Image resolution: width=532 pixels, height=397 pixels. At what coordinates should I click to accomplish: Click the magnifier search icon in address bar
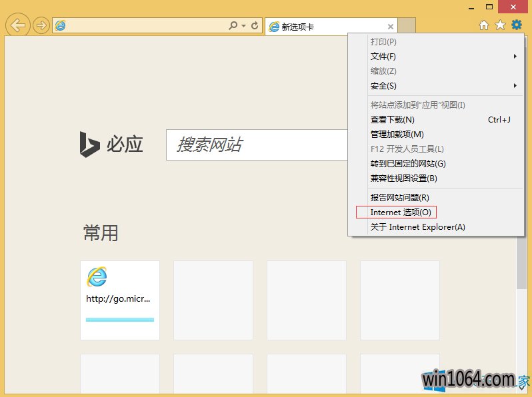(233, 25)
